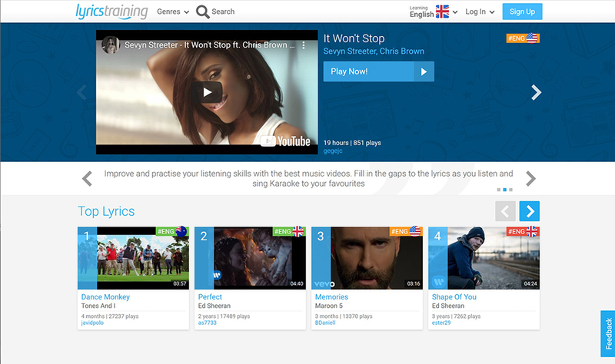Image resolution: width=615 pixels, height=364 pixels.
Task: Click the magnifying glass search icon
Action: (202, 12)
